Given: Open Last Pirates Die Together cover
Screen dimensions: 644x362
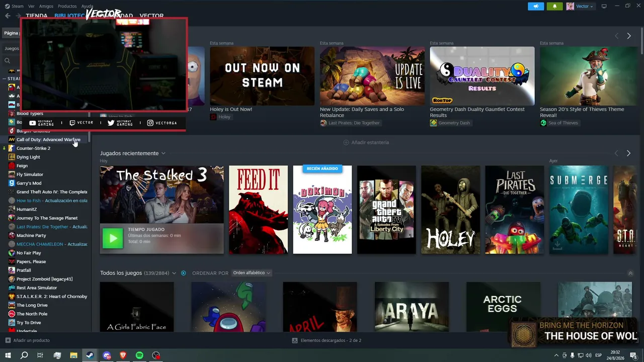Looking at the screenshot, I should (x=514, y=210).
